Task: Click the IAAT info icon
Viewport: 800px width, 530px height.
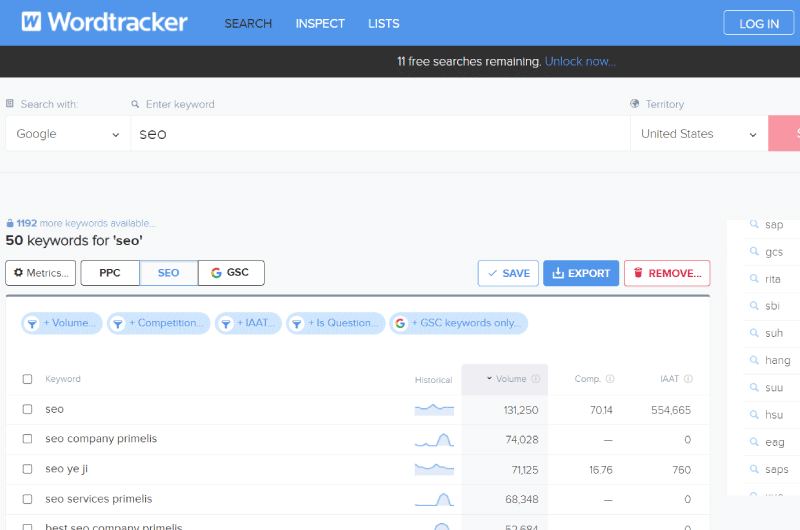Action: (688, 379)
